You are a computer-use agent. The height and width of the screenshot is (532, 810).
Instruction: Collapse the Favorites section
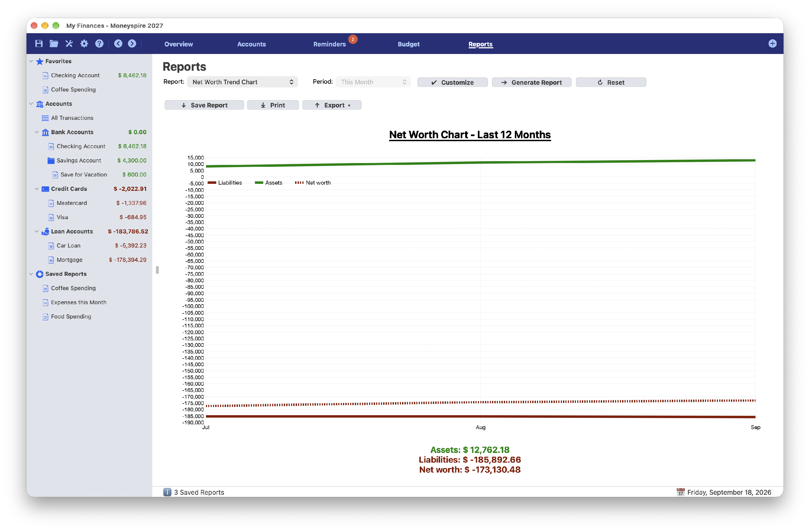31,61
